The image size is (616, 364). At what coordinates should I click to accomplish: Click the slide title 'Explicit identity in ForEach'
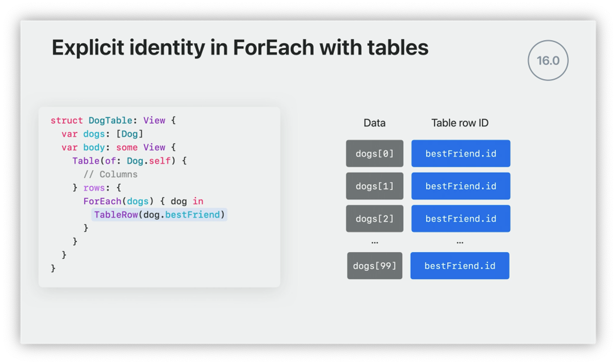[x=240, y=48]
